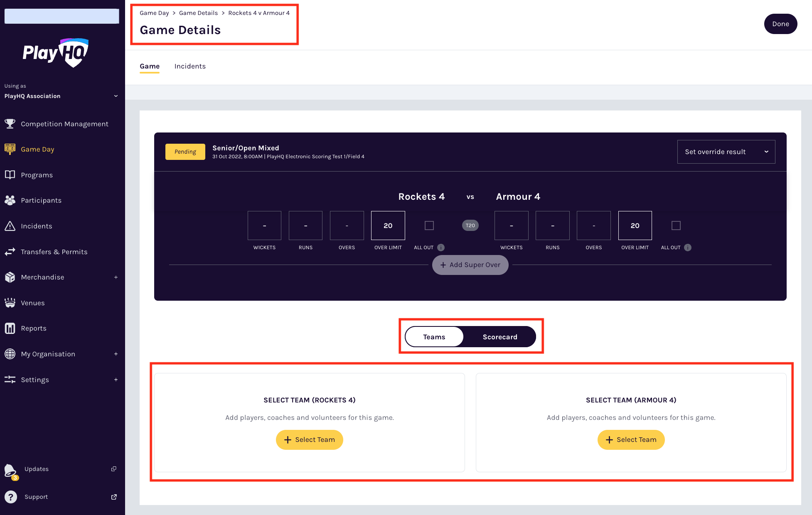Tick the All Out checkbox for Armour 4
The image size is (812, 515).
676,226
